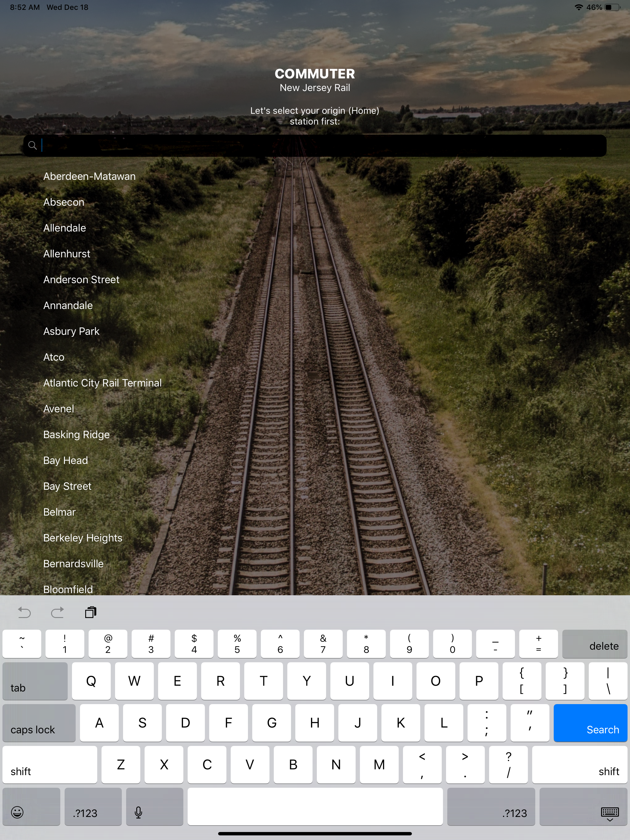Tap the magnifier icon in search bar
The image size is (630, 840).
33,145
